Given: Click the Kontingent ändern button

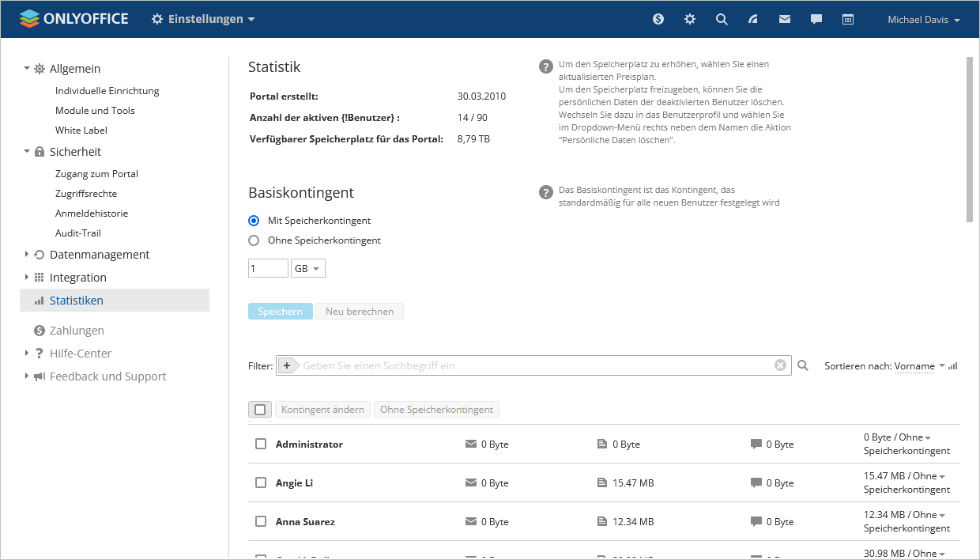Looking at the screenshot, I should tap(323, 410).
